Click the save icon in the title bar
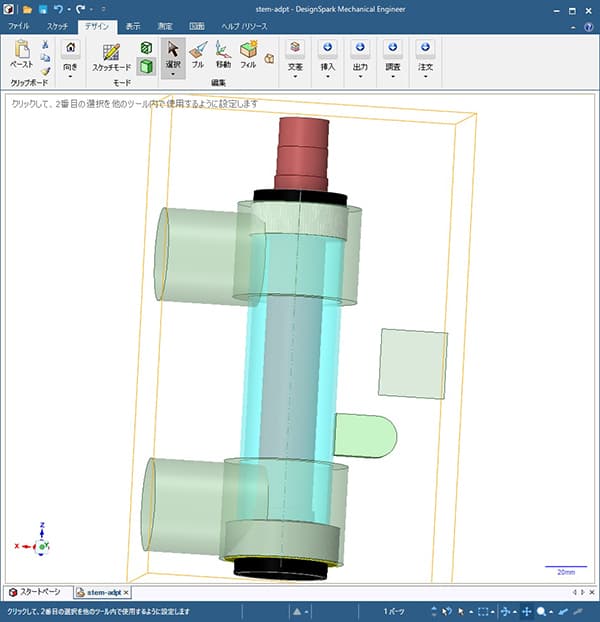Screen dimensions: 600x622 tap(43, 9)
